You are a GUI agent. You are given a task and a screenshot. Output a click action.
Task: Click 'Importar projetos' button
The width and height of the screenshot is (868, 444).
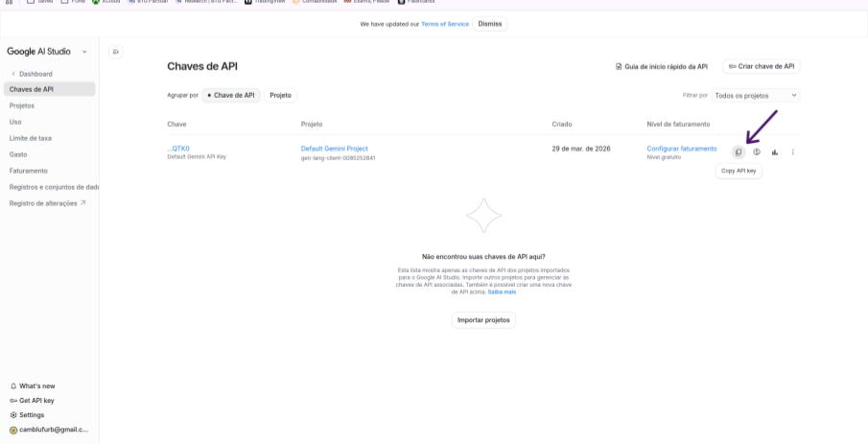[483, 319]
